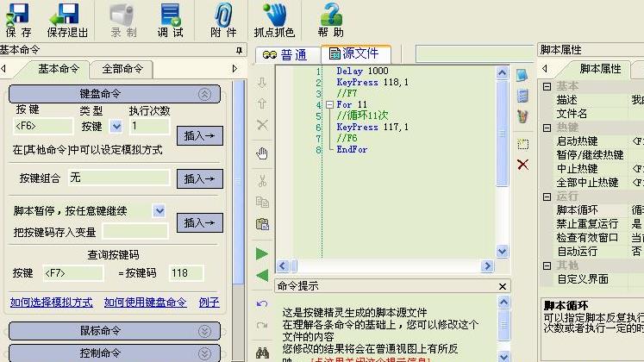Click the 保存退出 save and exit icon
644x362 pixels.
point(67,20)
